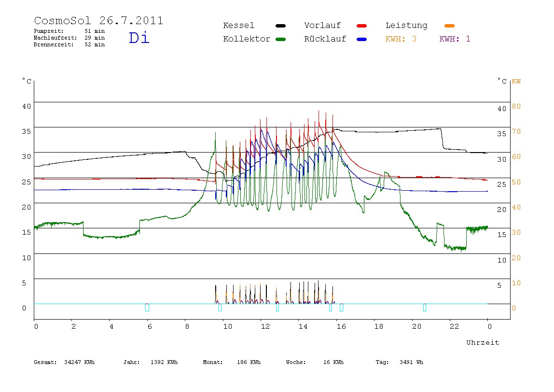Click the 'Kollektor' legend label

pyautogui.click(x=247, y=39)
